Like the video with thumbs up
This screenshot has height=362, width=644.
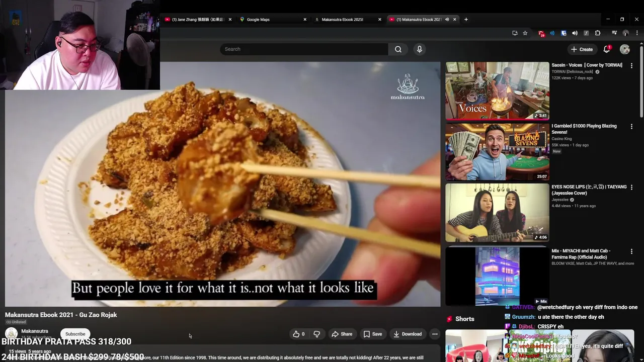[299, 334]
